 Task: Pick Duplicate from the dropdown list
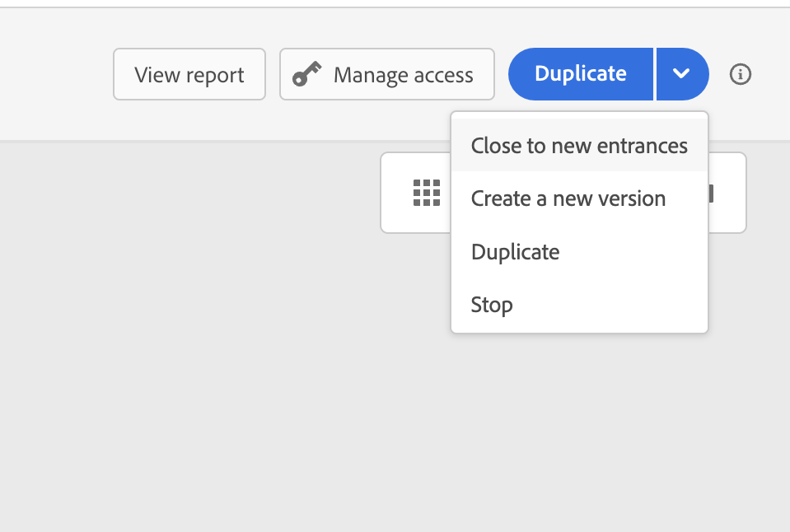[x=516, y=252]
